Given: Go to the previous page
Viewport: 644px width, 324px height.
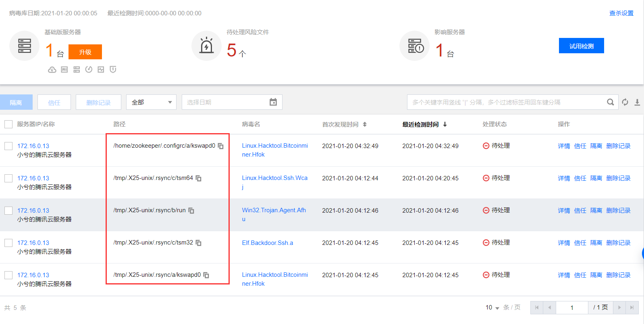Looking at the screenshot, I should pyautogui.click(x=549, y=307).
